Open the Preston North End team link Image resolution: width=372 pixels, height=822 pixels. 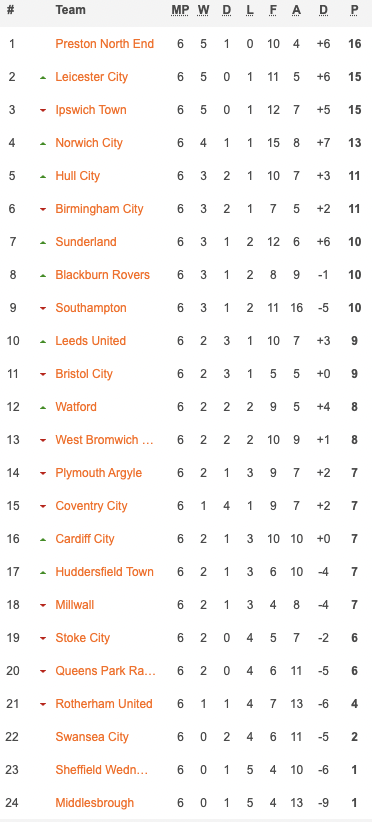click(x=104, y=44)
